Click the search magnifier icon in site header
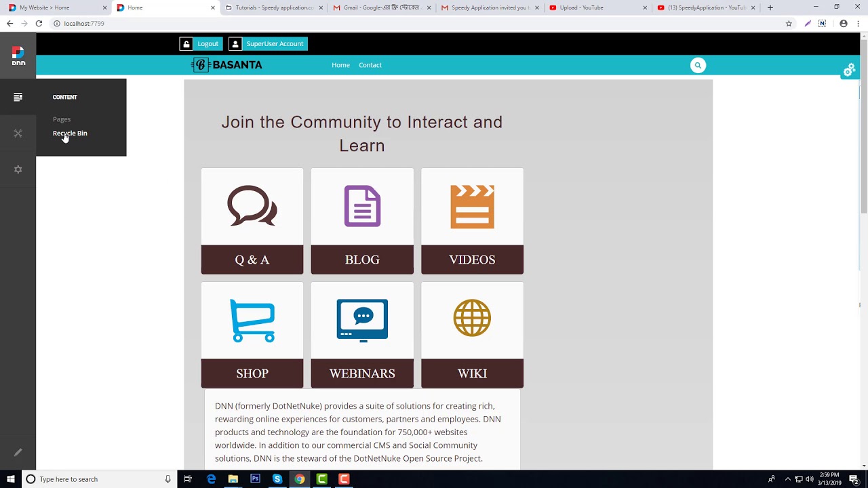The height and width of the screenshot is (488, 868). click(x=698, y=65)
